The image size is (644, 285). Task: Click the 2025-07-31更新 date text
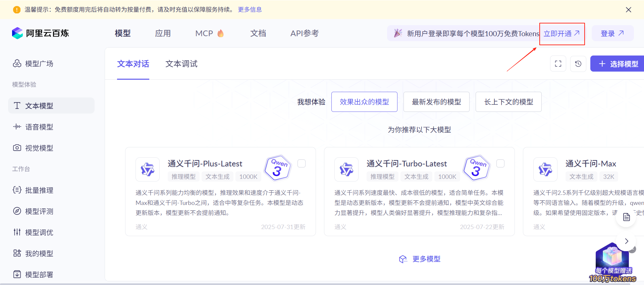click(283, 227)
